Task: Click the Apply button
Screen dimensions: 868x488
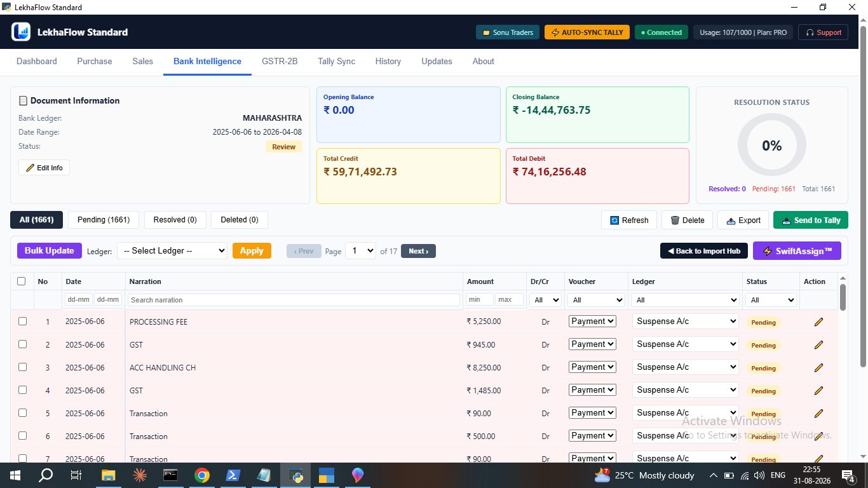Action: coord(252,251)
